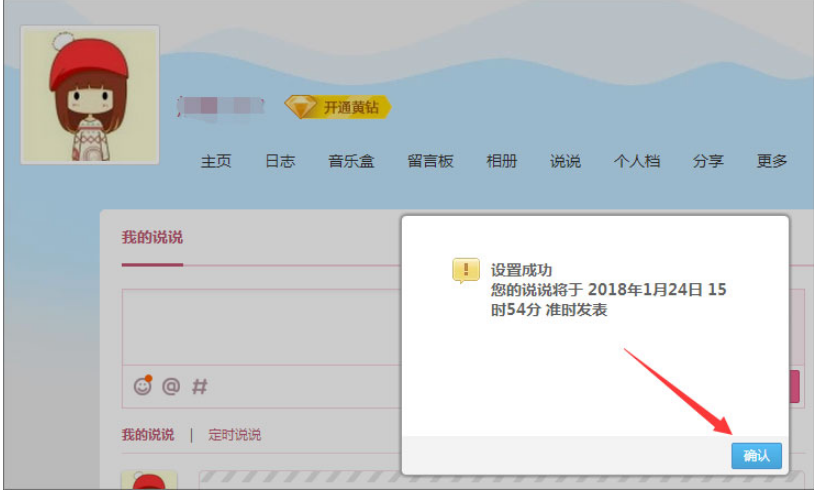Open the 日志 navigation tab
814x491 pixels.
280,161
